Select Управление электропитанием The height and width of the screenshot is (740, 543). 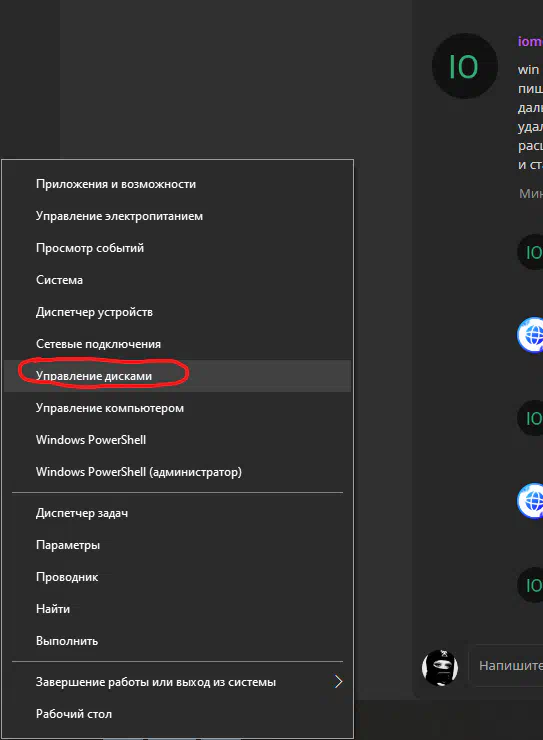[x=177, y=216]
